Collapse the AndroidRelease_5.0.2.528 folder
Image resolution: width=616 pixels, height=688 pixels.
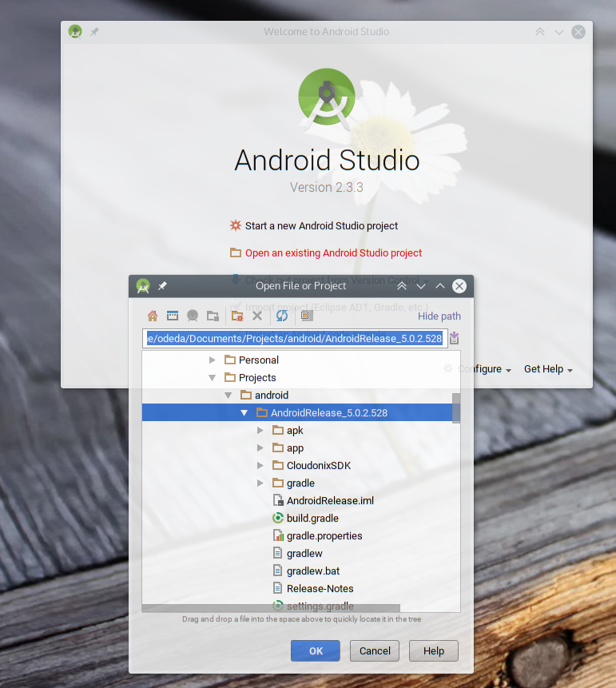pos(244,413)
